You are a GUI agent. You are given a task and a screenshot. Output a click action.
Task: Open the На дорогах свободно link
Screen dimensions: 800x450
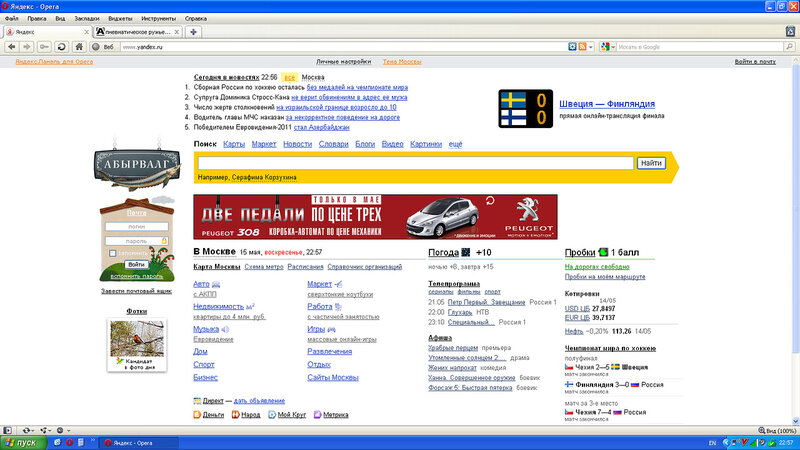pos(597,266)
